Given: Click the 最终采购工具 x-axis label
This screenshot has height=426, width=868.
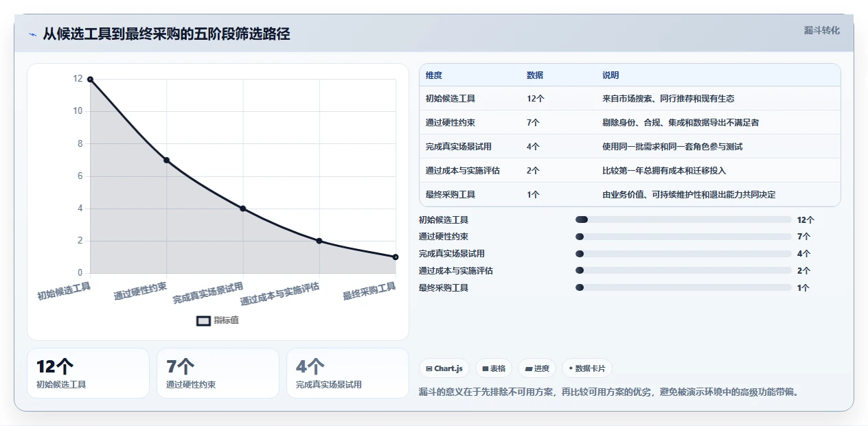Looking at the screenshot, I should [369, 292].
